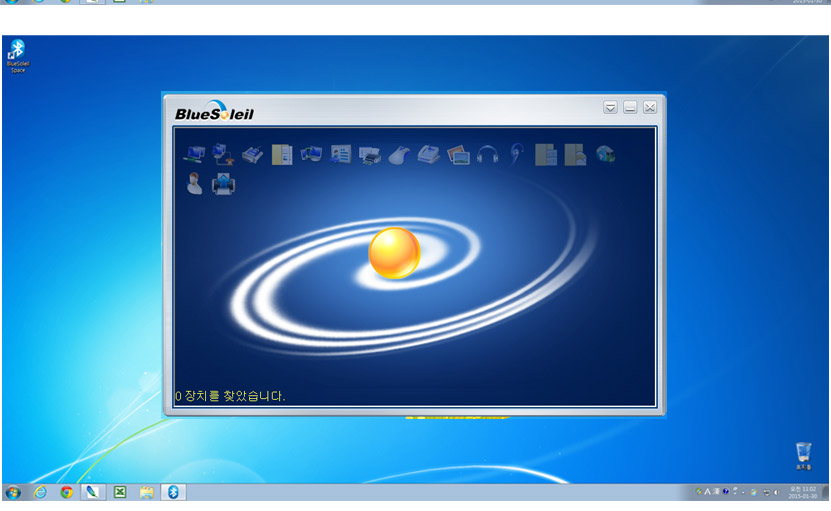Screen dimensions: 831x511
Task: Open BlueSoleil Space desktop shortcut
Action: tap(17, 56)
